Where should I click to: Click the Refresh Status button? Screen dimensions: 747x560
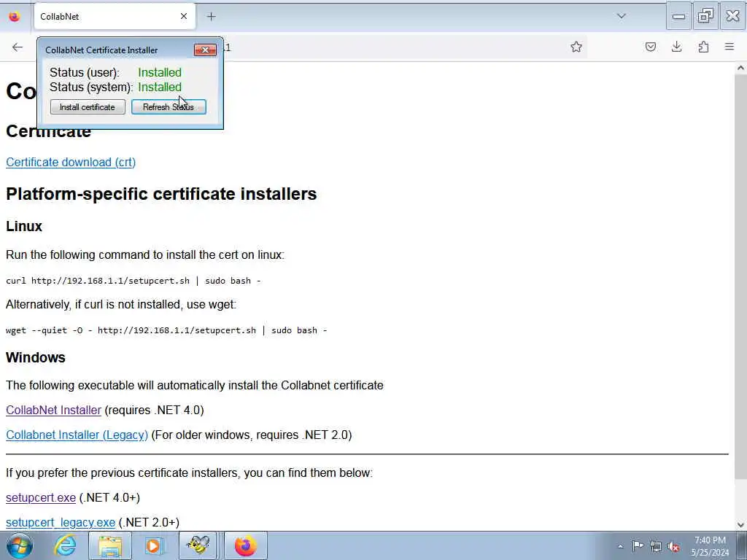169,107
